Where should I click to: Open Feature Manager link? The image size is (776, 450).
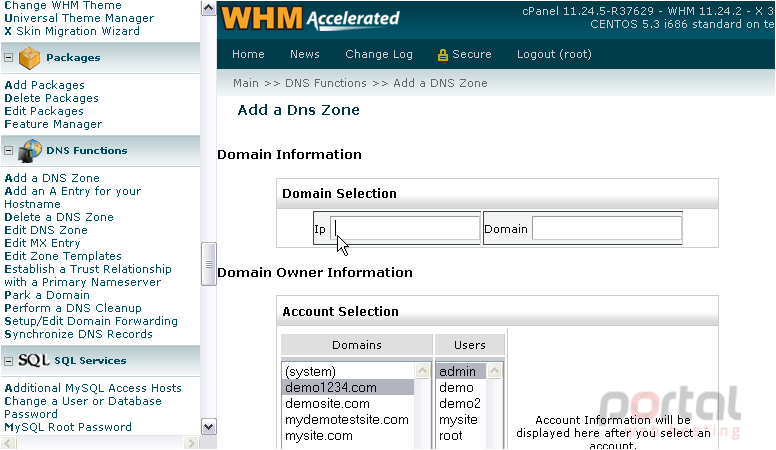[53, 124]
